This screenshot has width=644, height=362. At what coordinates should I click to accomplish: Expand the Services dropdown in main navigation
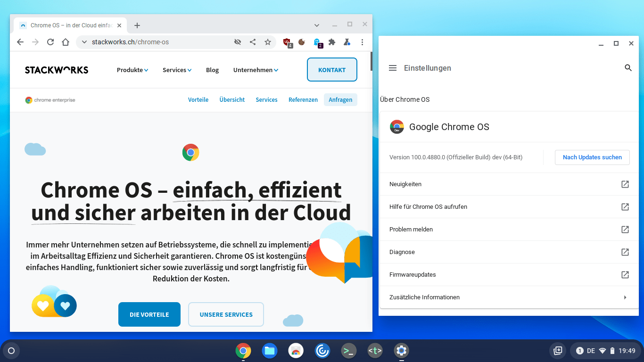177,70
